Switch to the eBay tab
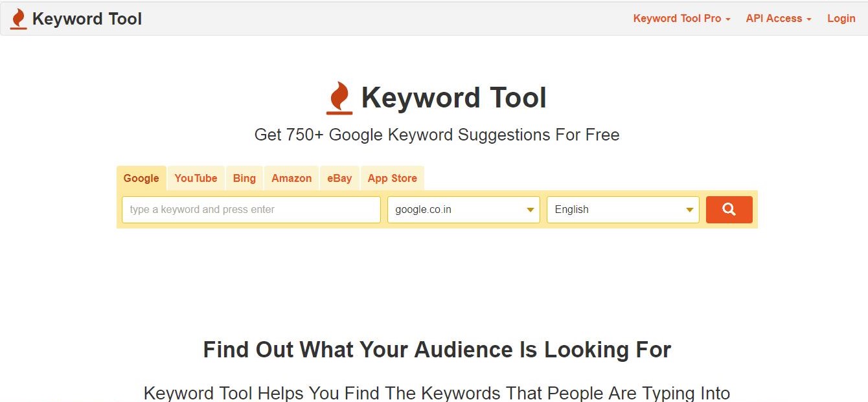 (339, 178)
